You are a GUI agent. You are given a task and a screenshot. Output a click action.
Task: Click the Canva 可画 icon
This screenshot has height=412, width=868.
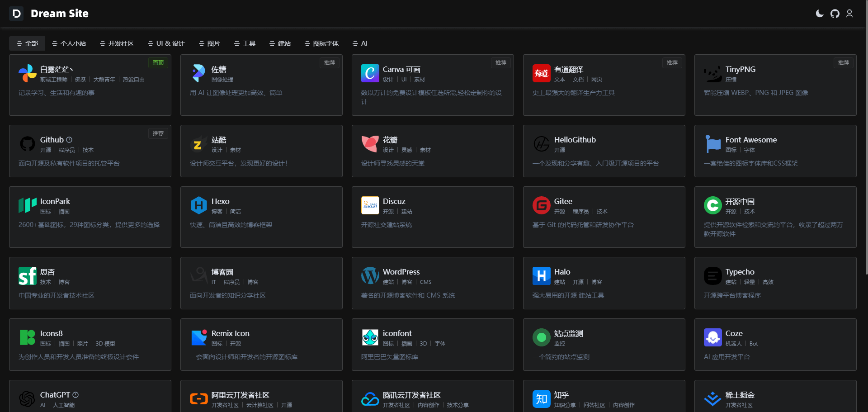point(370,73)
